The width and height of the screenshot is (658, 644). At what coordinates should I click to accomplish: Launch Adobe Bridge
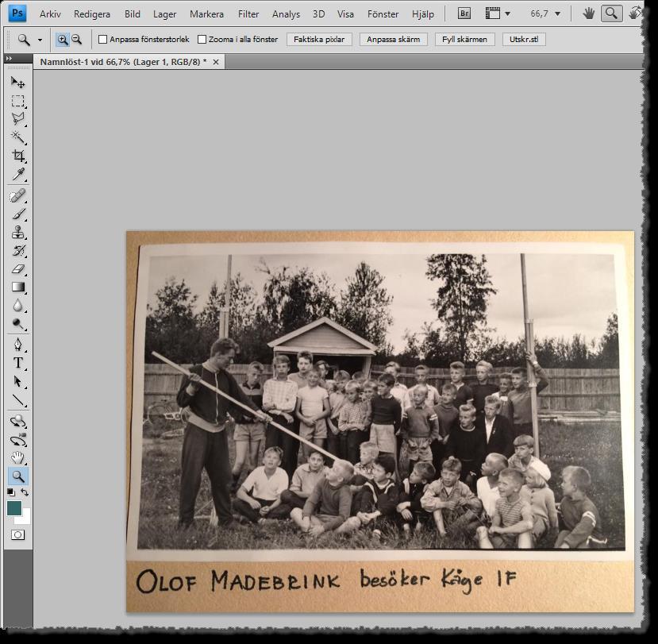point(464,13)
